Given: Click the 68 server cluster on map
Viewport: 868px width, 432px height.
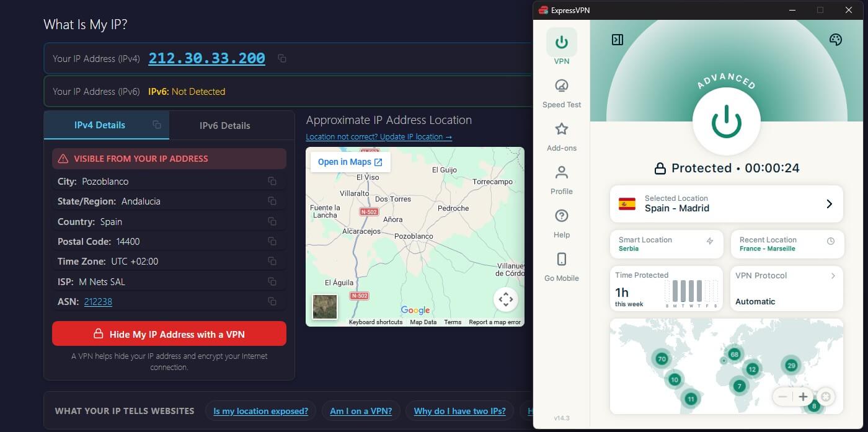Looking at the screenshot, I should point(735,355).
